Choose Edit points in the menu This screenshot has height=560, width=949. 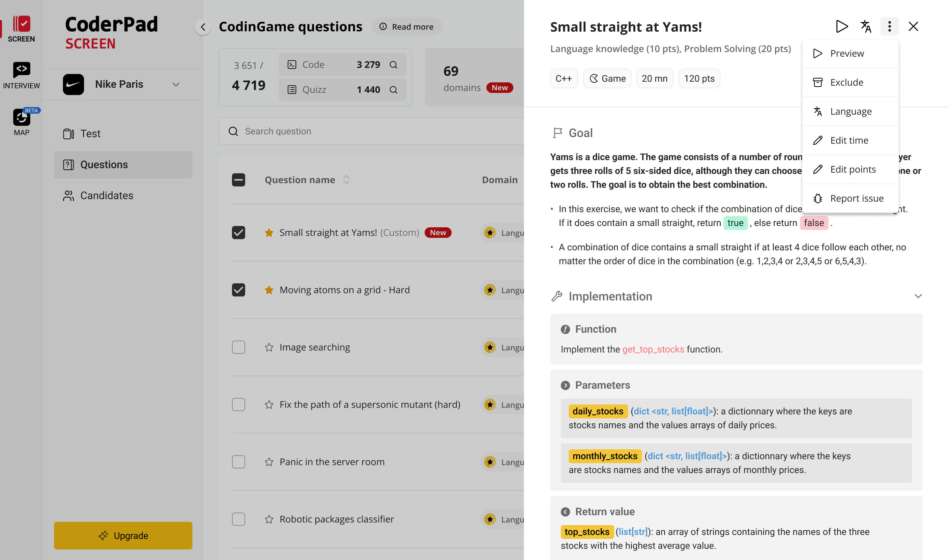pyautogui.click(x=852, y=169)
